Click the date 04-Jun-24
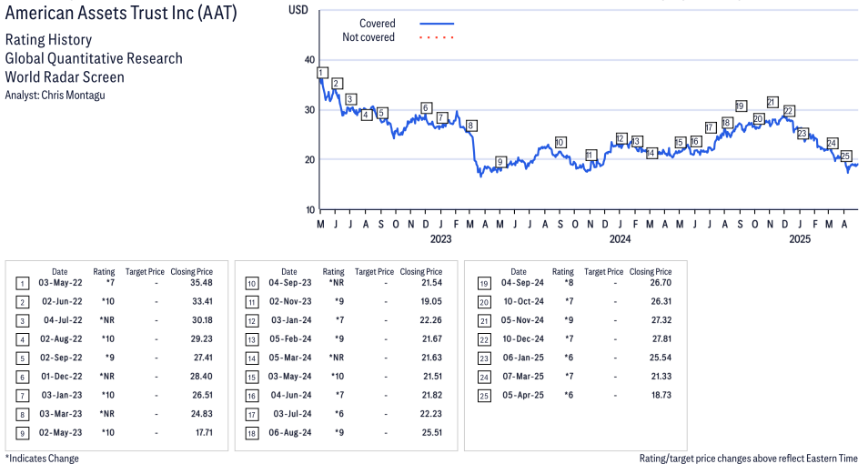Screen dimensions: 868x464 [x=291, y=396]
